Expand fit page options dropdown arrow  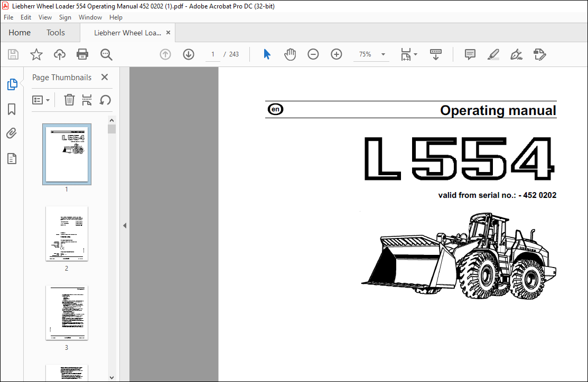[x=415, y=55]
